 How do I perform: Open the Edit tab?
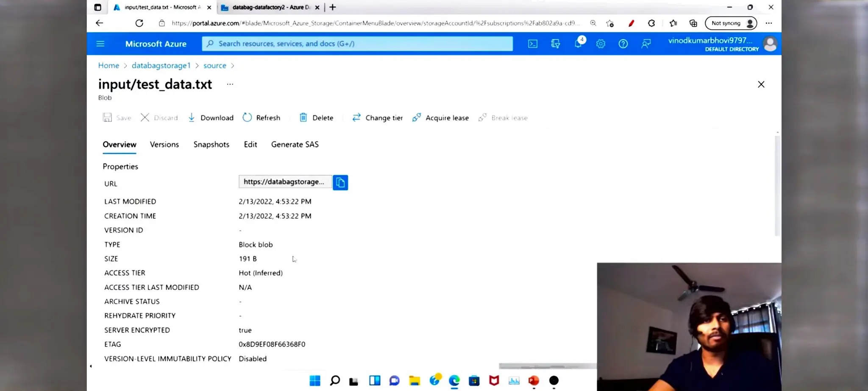(250, 145)
